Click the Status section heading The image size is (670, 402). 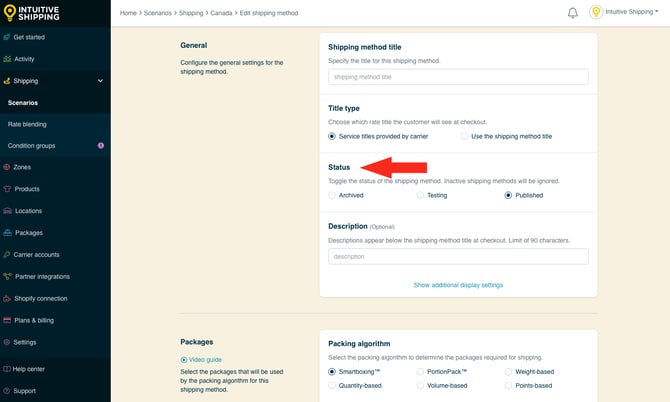[x=339, y=167]
